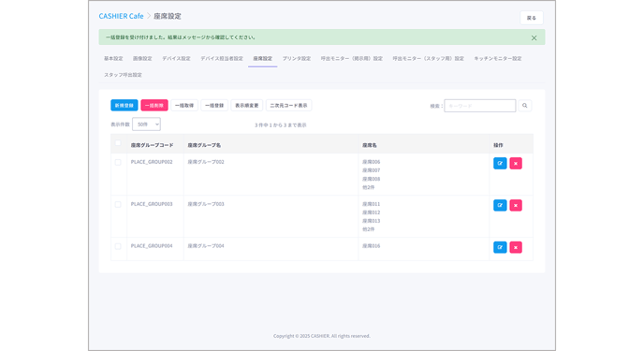
Task: Click the 一括登録 button
Action: click(x=214, y=106)
